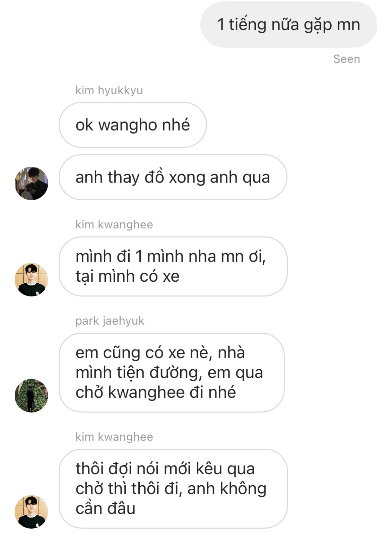Screen dimensions: 392x539
Task: Click 'kim kwanghee' name above 'mình đi 1 mình'
Action: pyautogui.click(x=114, y=224)
